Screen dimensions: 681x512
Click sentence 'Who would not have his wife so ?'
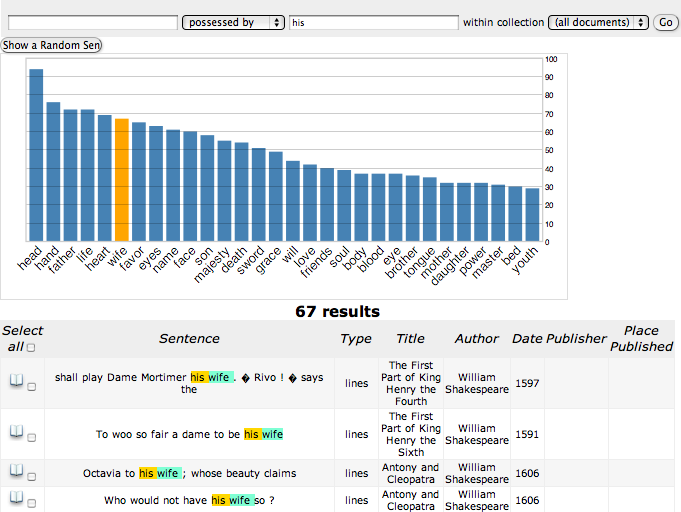coord(189,500)
